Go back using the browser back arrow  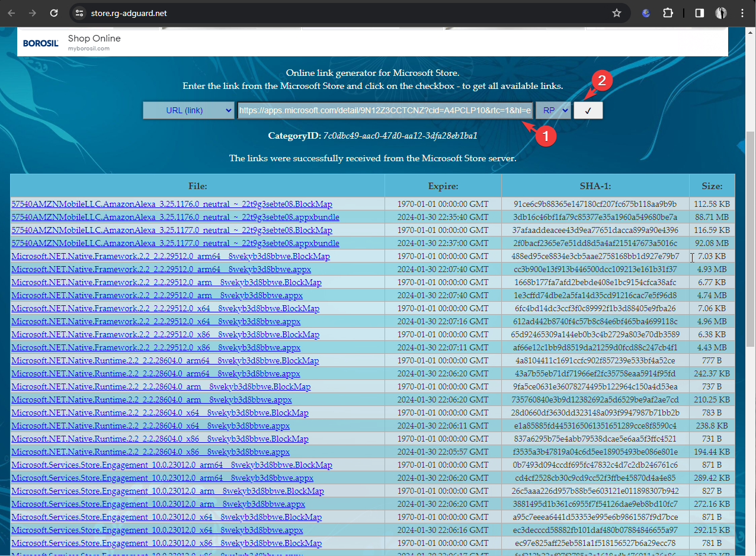click(11, 13)
